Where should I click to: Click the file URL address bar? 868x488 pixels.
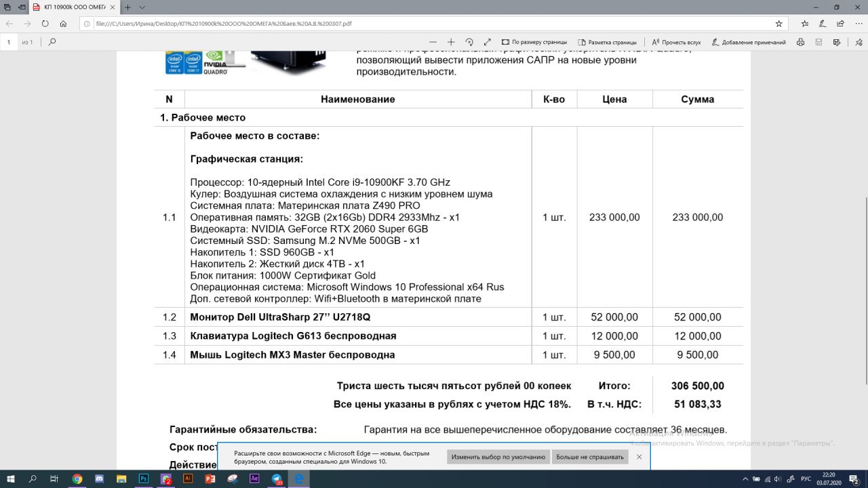pos(434,23)
